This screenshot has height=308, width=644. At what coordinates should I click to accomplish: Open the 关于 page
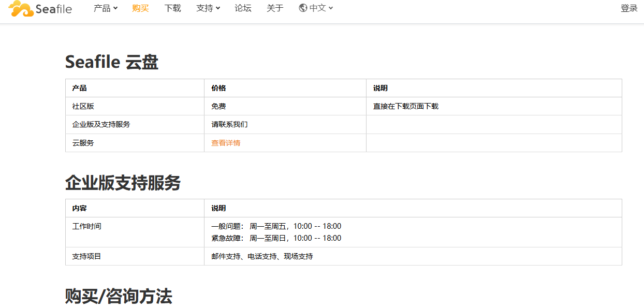[275, 8]
